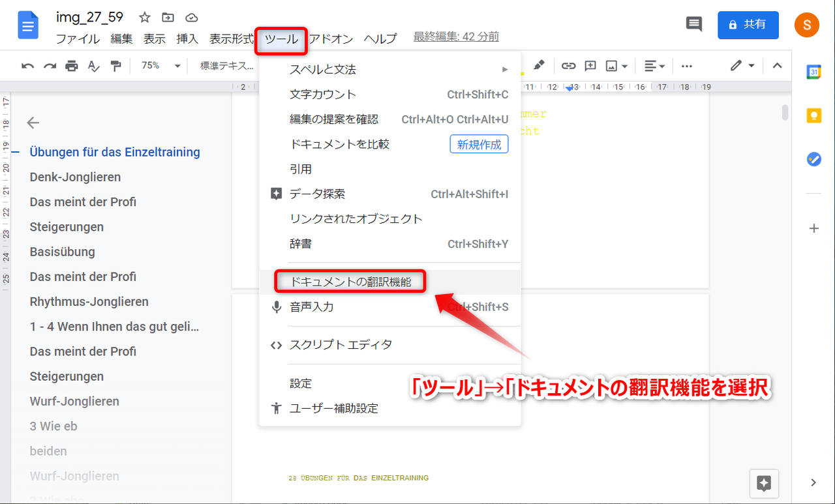Open the 表示 menu
This screenshot has width=835, height=504.
155,39
